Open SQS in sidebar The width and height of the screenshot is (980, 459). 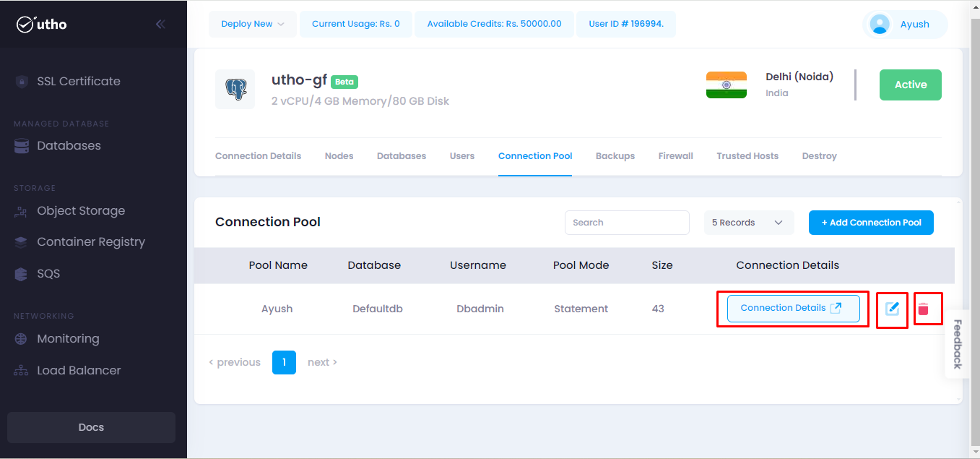tap(48, 274)
